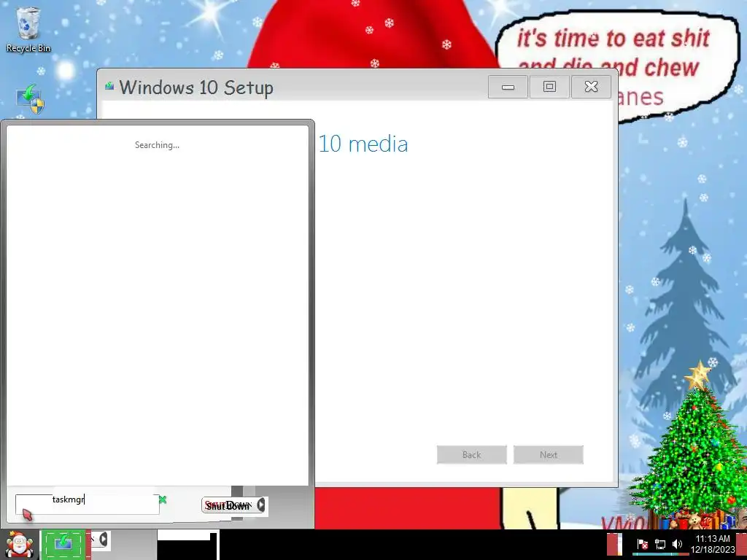Screen dimensions: 747x560
Task: Minimize the Windows 10 Setup window
Action: 508,87
